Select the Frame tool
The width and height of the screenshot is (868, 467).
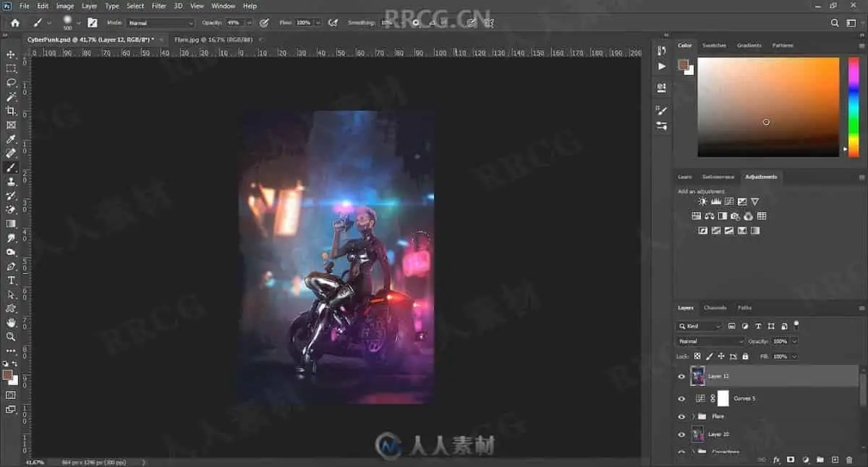point(11,125)
